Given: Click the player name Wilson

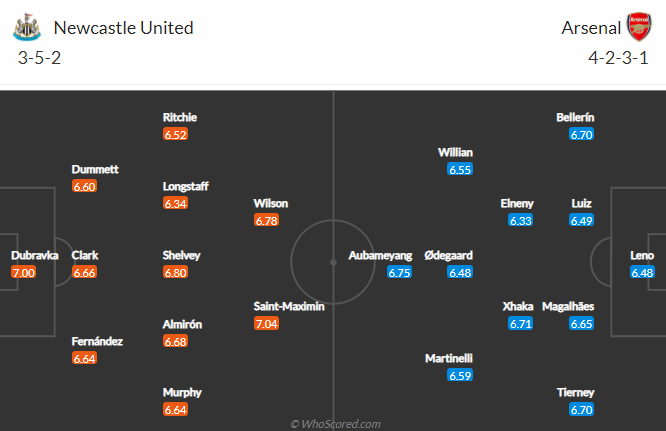Looking at the screenshot, I should click(270, 203).
